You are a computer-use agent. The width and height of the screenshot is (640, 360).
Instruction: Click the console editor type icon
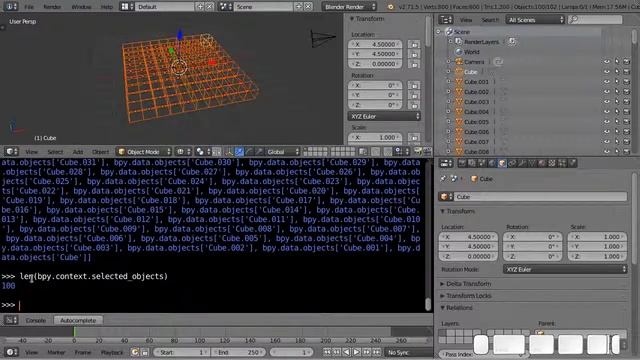[x=11, y=320]
